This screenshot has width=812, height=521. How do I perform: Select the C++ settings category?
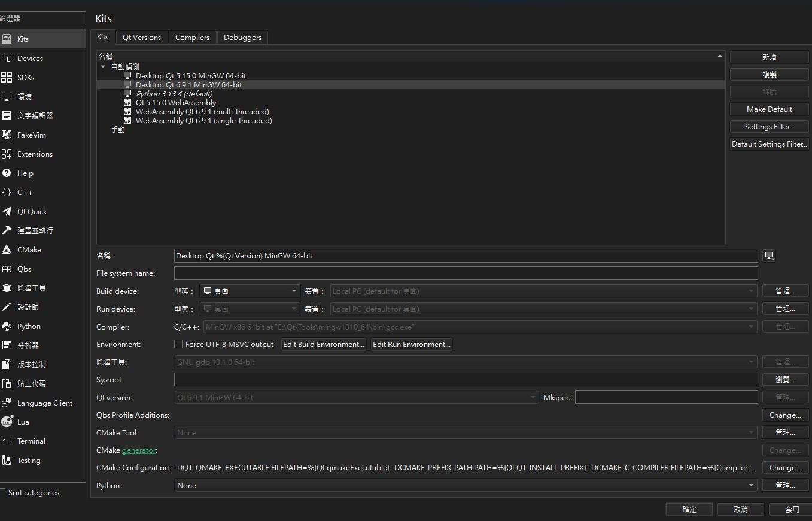tap(42, 192)
